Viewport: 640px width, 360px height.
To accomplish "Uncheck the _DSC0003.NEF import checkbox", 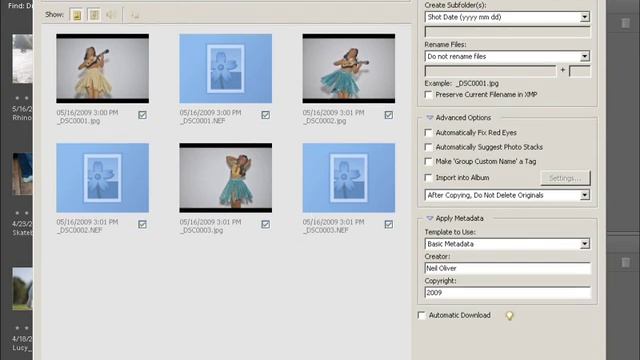I will 389,224.
